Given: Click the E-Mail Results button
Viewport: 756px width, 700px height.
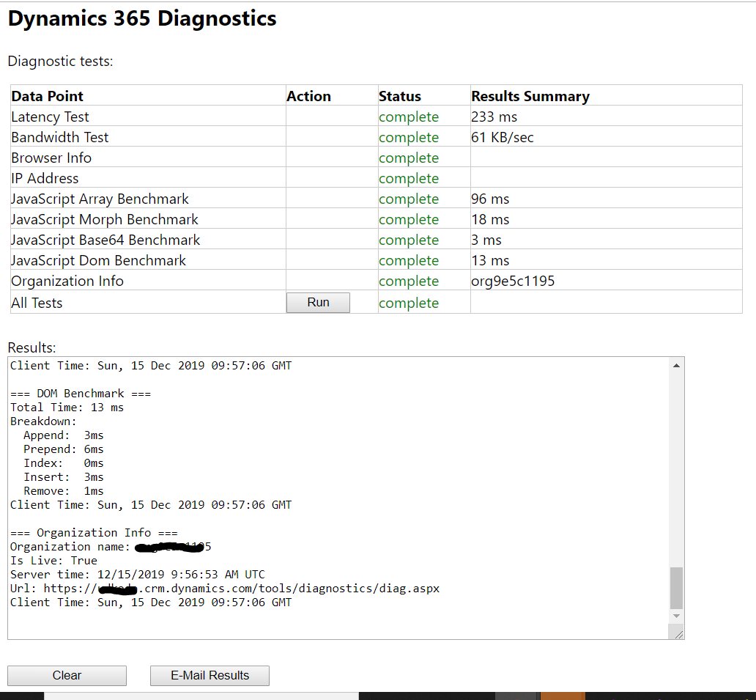Looking at the screenshot, I should (210, 675).
